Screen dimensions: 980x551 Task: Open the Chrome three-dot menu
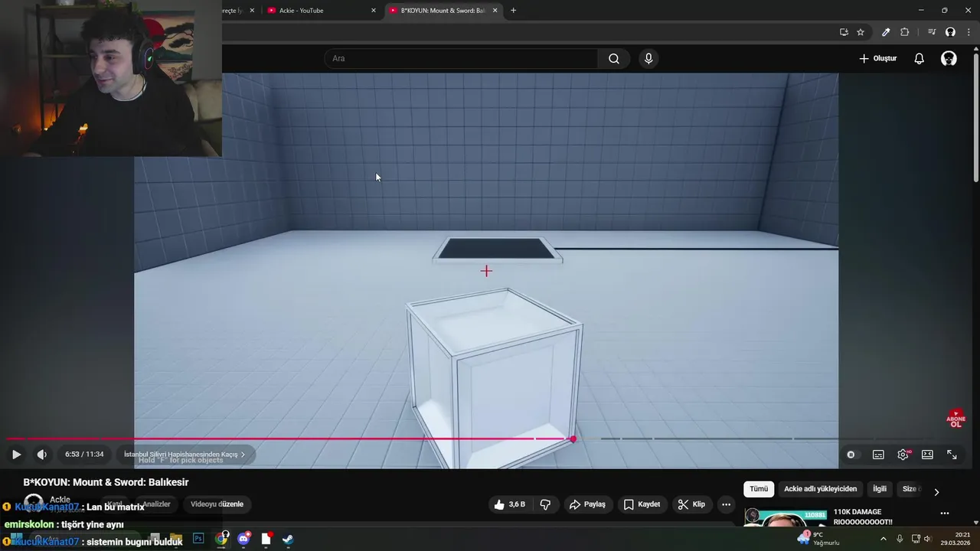tap(969, 32)
